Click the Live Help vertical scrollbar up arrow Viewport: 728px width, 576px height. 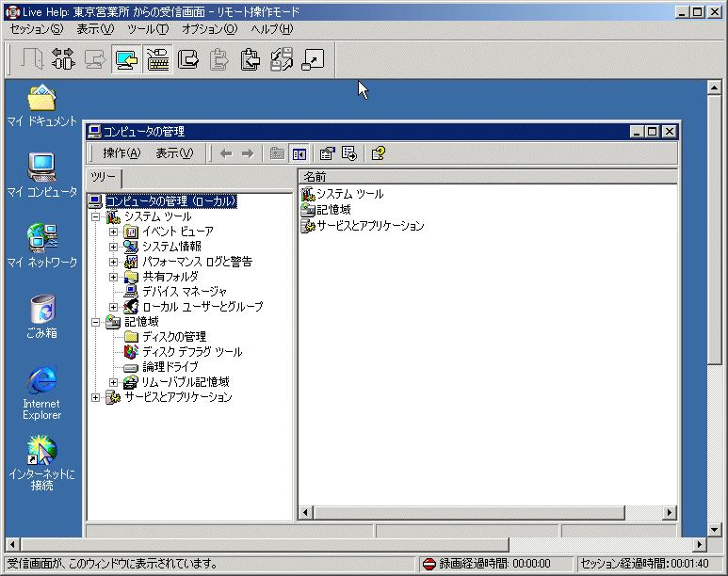(714, 88)
